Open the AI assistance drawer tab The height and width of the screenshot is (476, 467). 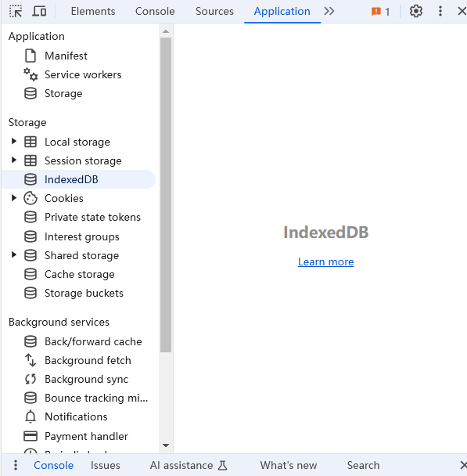point(189,465)
